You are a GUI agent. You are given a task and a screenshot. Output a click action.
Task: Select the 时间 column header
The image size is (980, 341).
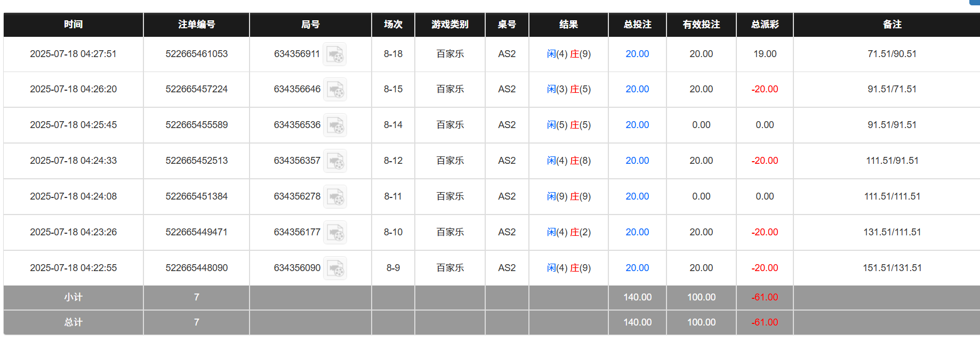tap(73, 24)
